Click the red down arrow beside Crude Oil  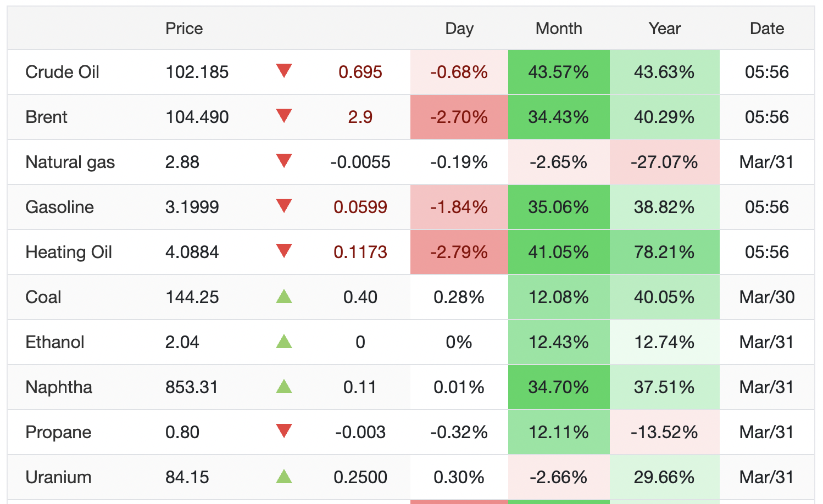click(283, 71)
